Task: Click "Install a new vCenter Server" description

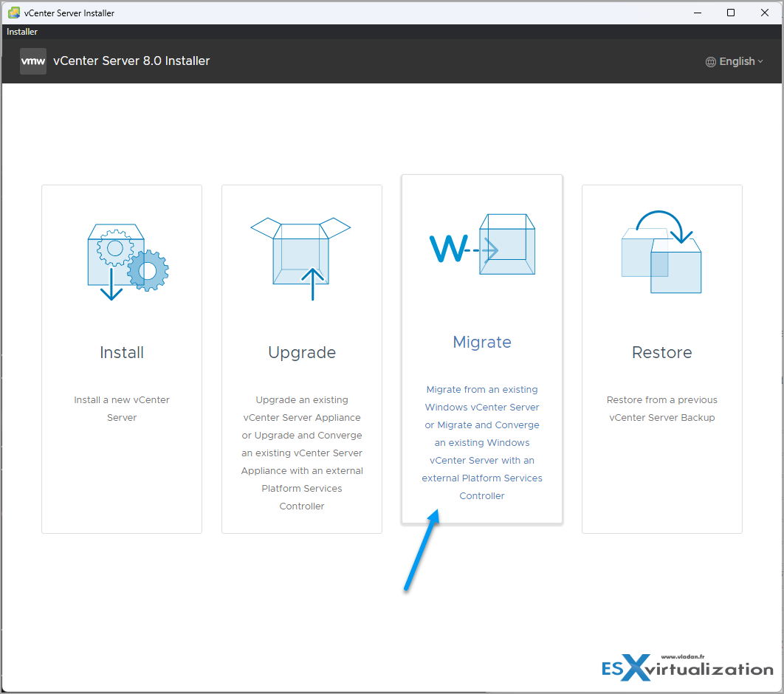Action: tap(122, 408)
